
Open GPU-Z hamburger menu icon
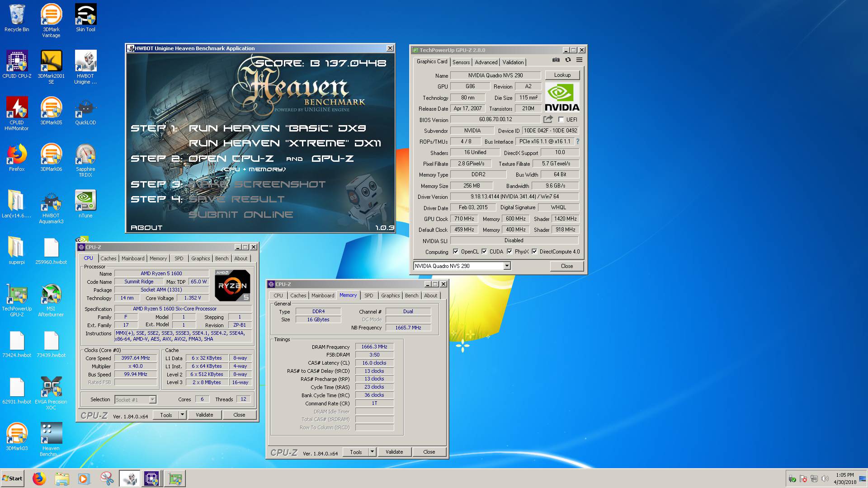point(579,60)
